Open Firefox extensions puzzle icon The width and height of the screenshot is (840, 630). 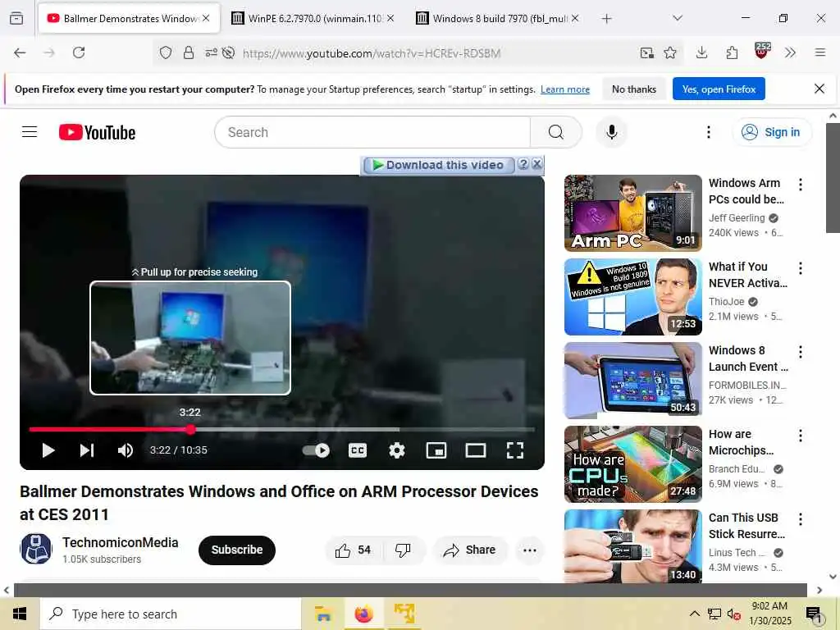pos(732,52)
